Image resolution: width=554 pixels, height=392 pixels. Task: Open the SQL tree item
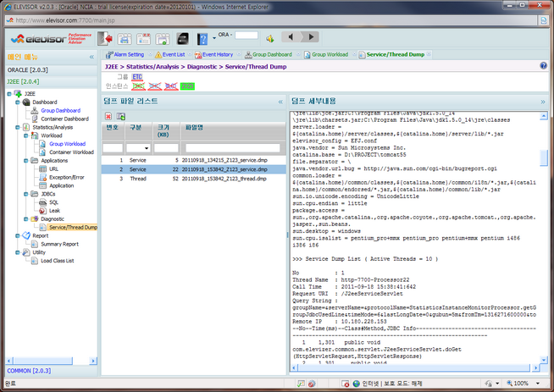coord(53,202)
